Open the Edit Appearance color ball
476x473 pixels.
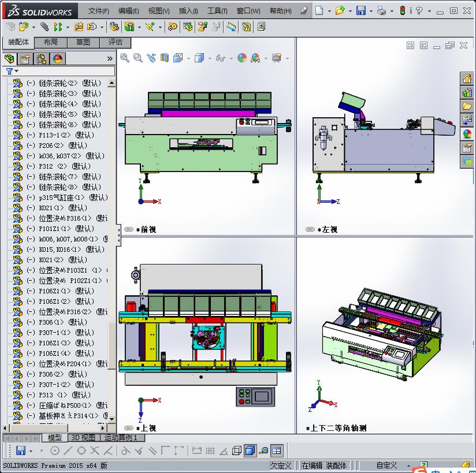[x=242, y=58]
